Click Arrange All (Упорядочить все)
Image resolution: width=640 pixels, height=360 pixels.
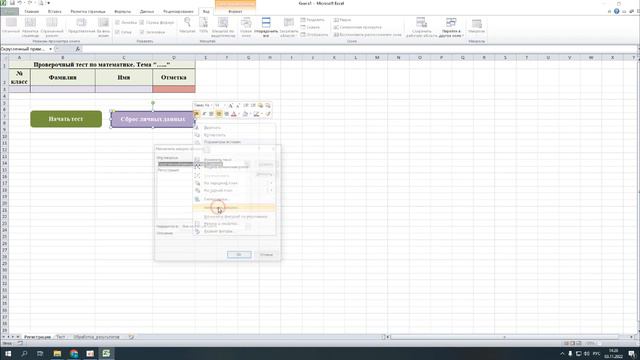266,27
